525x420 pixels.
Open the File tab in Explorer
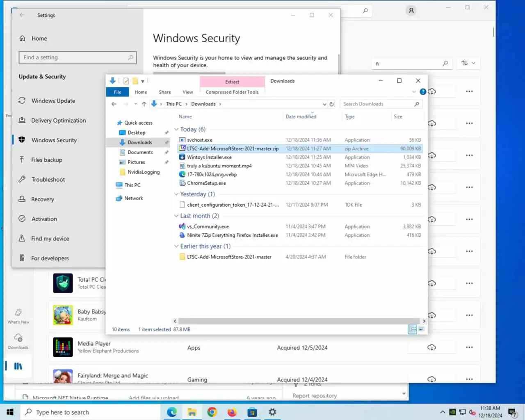(x=117, y=92)
